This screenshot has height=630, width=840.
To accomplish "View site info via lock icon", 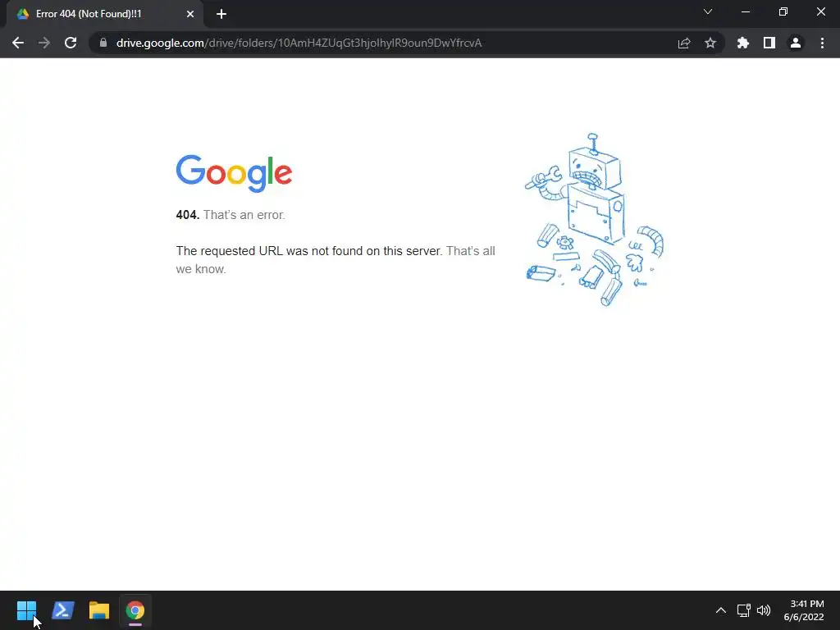I will (103, 43).
